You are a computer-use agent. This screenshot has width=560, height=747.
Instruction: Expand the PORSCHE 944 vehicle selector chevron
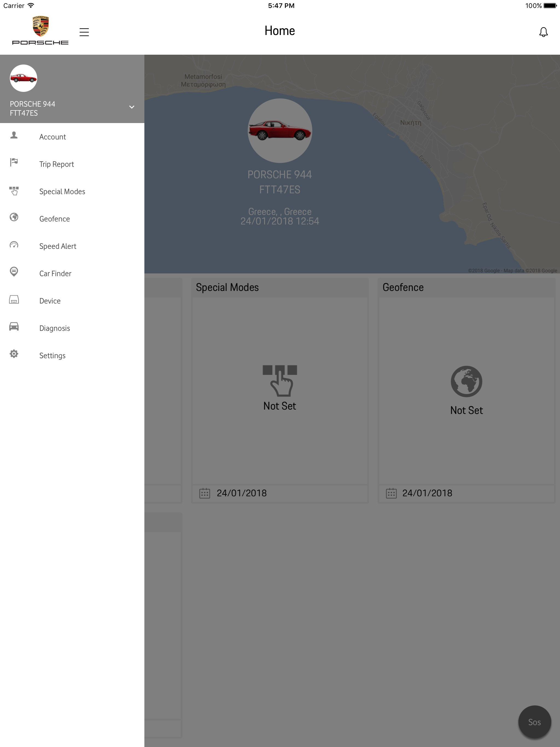coord(132,107)
